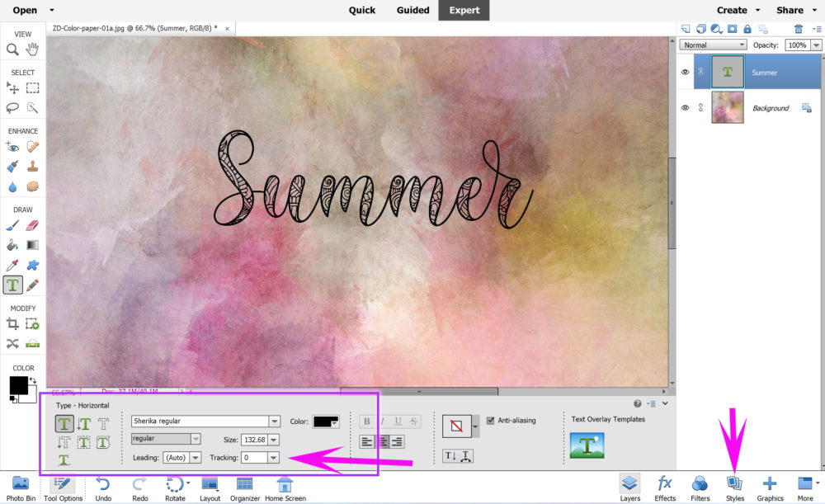Select the Spot Healing Brush tool
825x504 pixels.
pos(33,147)
